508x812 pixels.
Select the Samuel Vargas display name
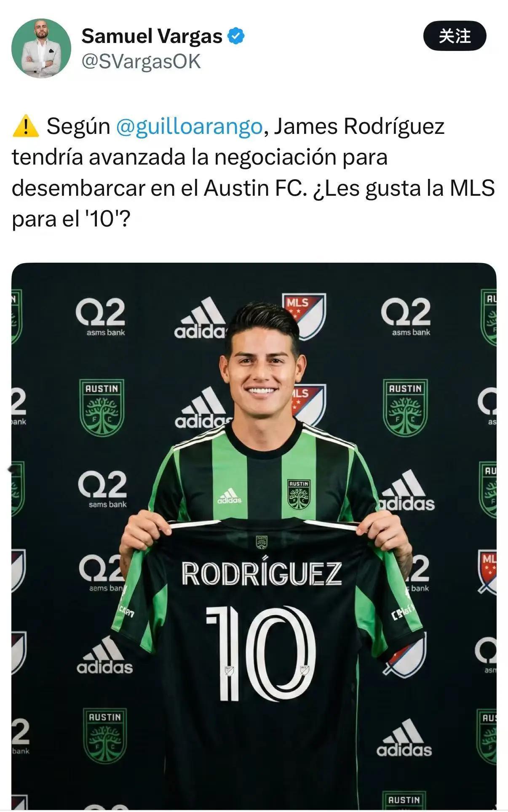tap(152, 36)
